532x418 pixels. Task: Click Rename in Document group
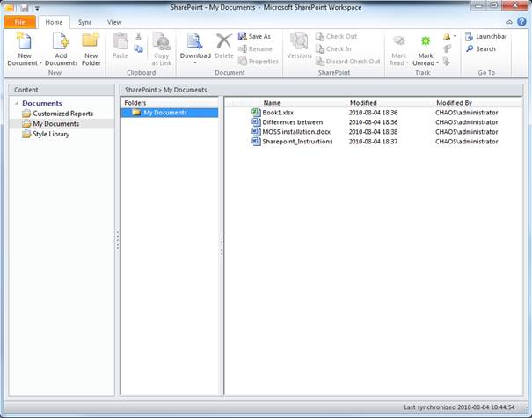coord(255,49)
